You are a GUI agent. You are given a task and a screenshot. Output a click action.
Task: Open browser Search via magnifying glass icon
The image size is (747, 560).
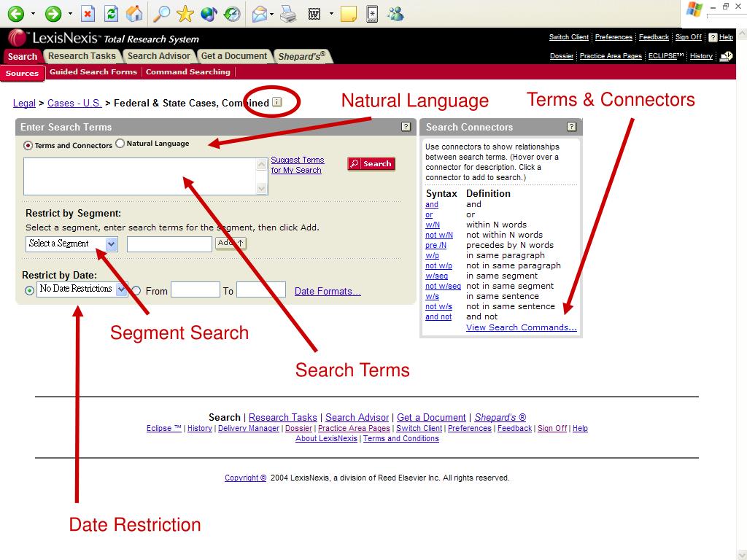[161, 14]
